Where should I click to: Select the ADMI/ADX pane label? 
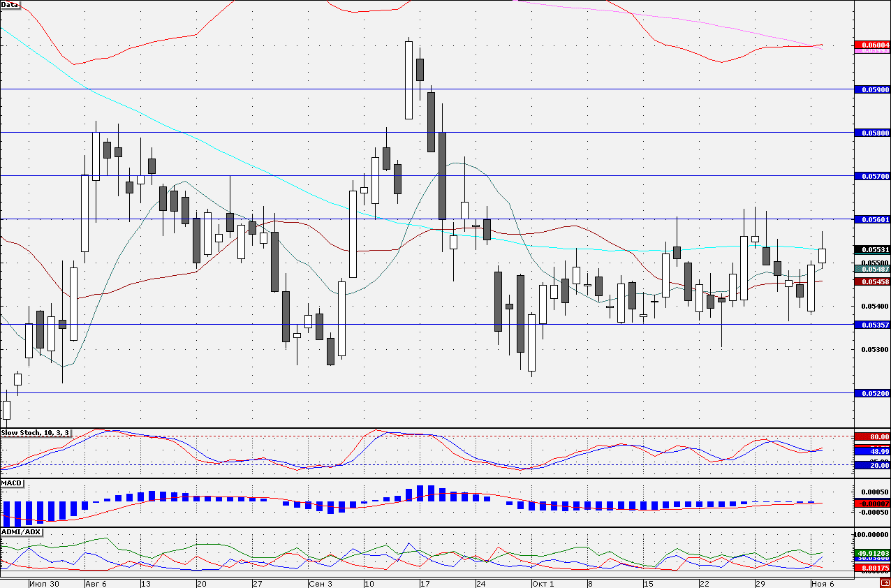22,532
